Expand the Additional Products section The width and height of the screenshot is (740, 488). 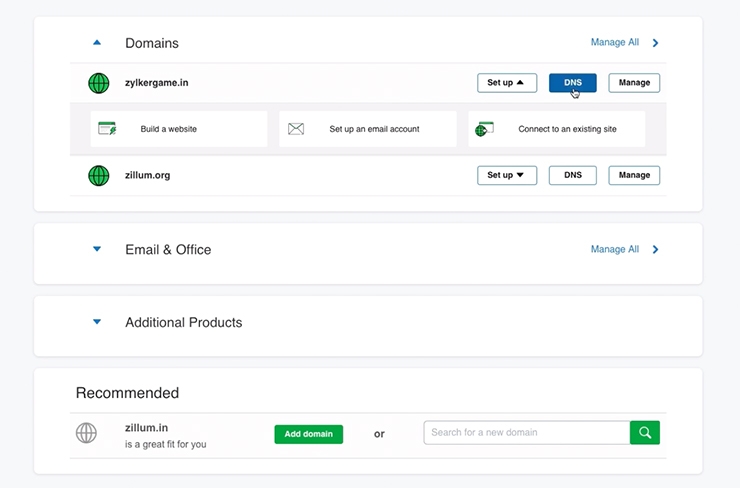tap(97, 322)
